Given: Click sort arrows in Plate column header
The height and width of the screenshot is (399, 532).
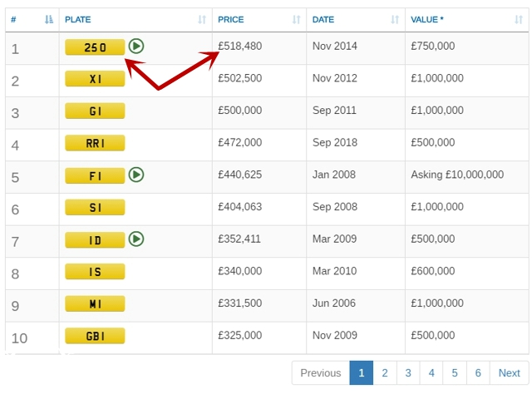Looking at the screenshot, I should [x=202, y=19].
